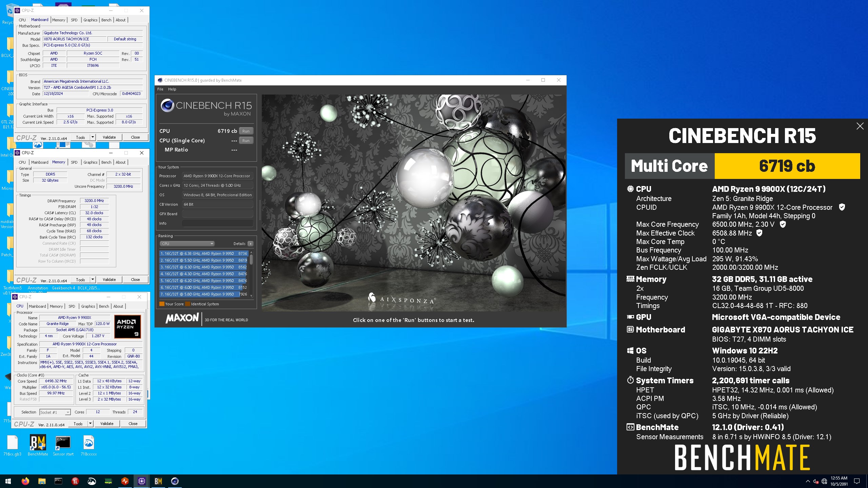Click the GFX Board field in Cinebench
This screenshot has width=868, height=488.
(218, 214)
